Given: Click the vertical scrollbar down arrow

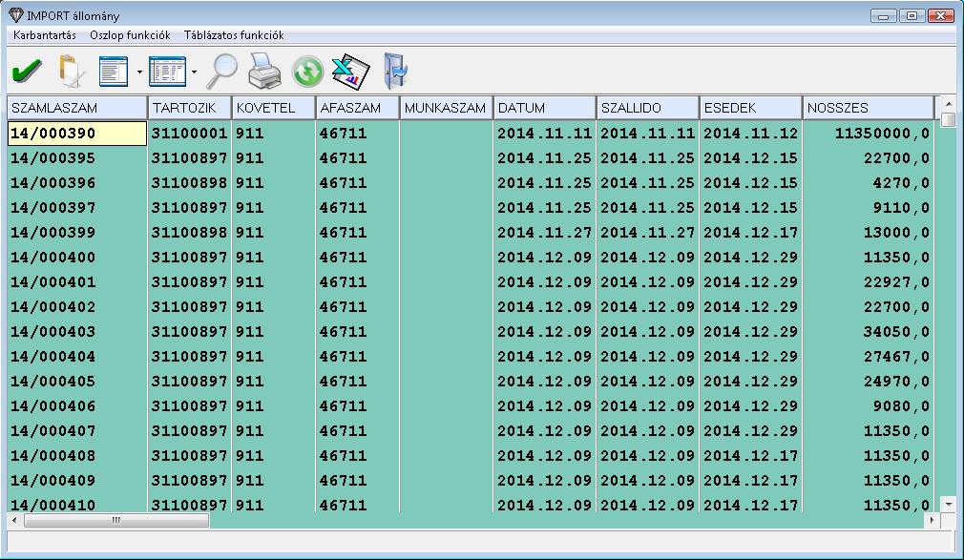Looking at the screenshot, I should [948, 504].
